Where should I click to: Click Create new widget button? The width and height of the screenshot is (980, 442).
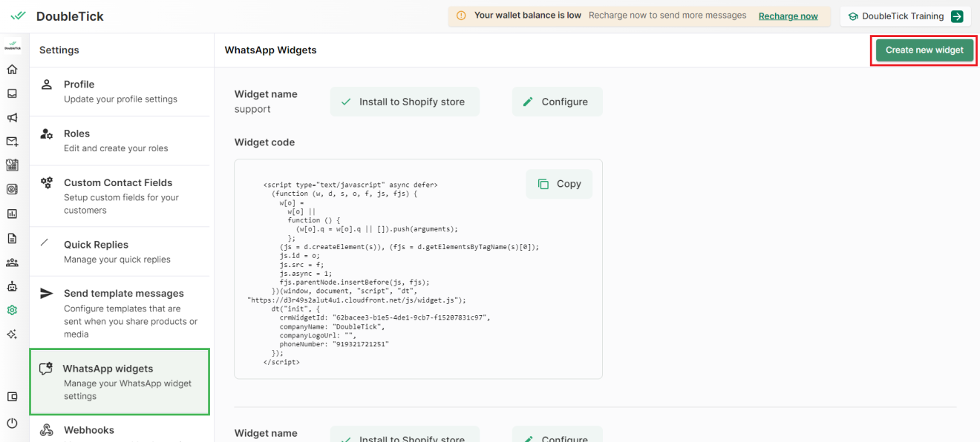(924, 50)
